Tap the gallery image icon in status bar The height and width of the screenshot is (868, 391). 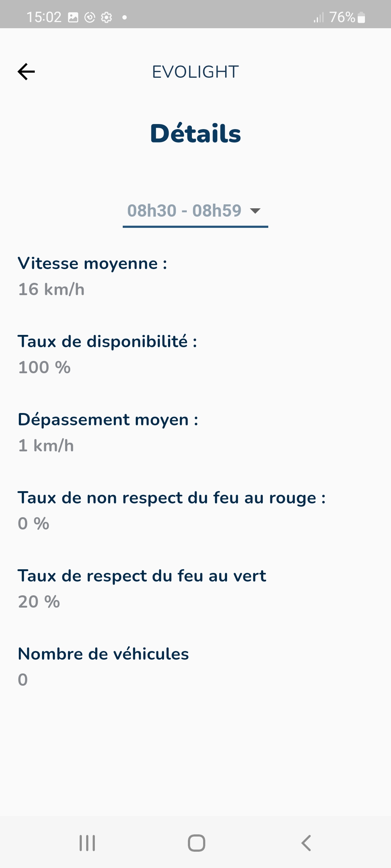[x=73, y=17]
